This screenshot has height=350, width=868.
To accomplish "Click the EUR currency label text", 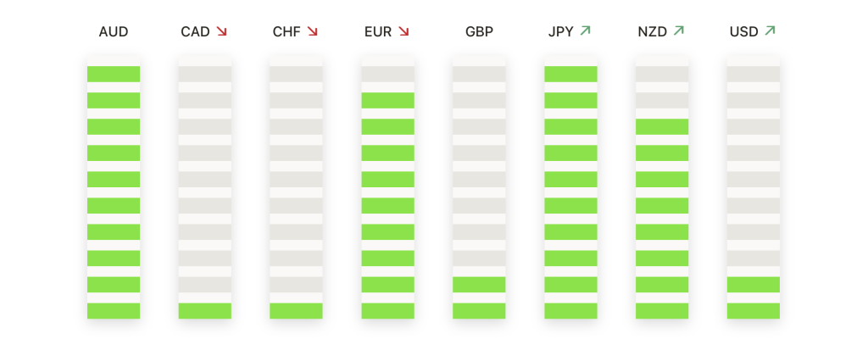I will click(378, 32).
